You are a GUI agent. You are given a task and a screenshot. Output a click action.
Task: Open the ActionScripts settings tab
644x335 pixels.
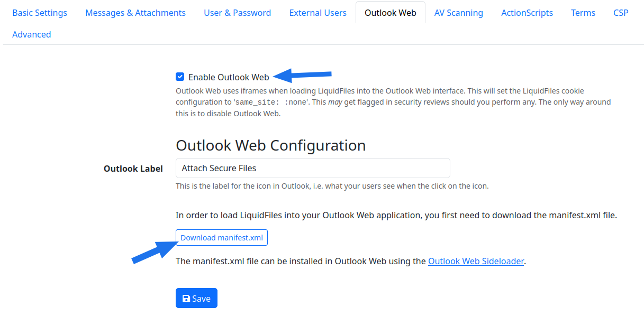click(x=527, y=12)
